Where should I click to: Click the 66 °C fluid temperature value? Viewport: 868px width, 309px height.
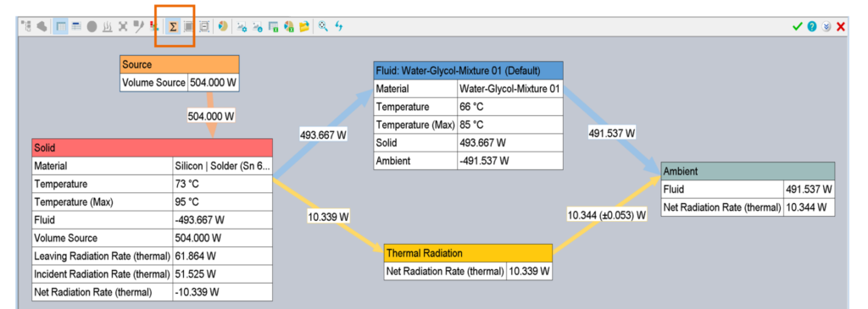[510, 107]
